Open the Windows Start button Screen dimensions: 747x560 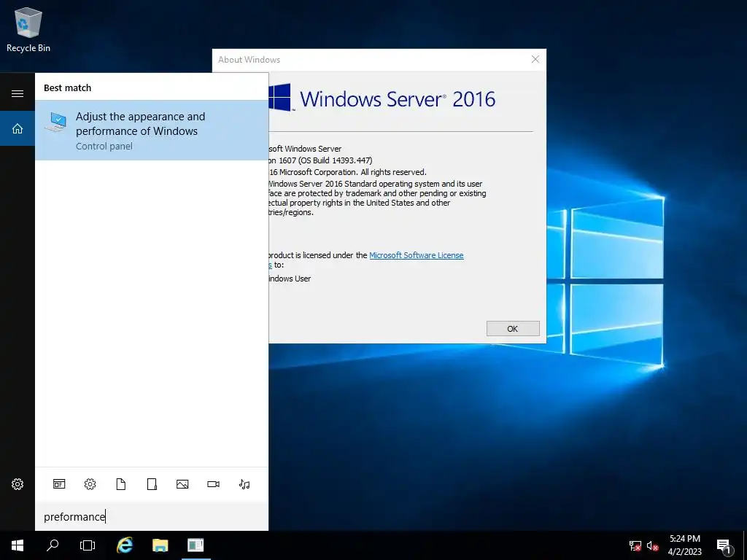18,545
